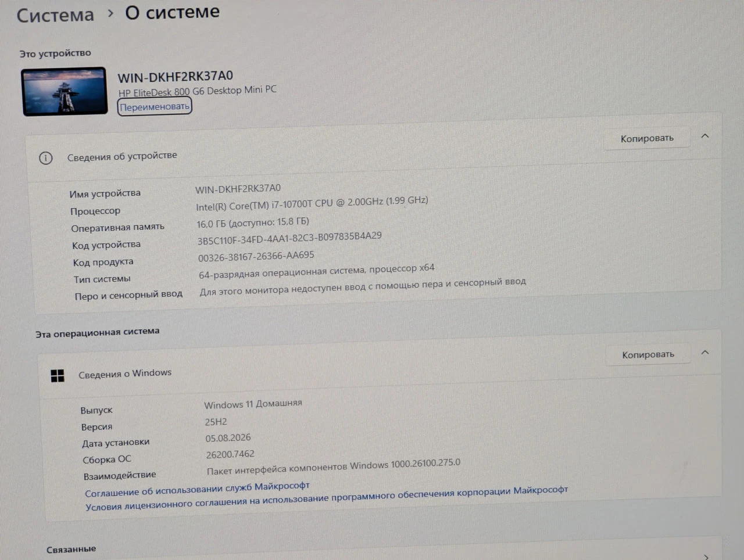Select the Windows 11 Домашняя edition value
The height and width of the screenshot is (560, 744).
253,404
